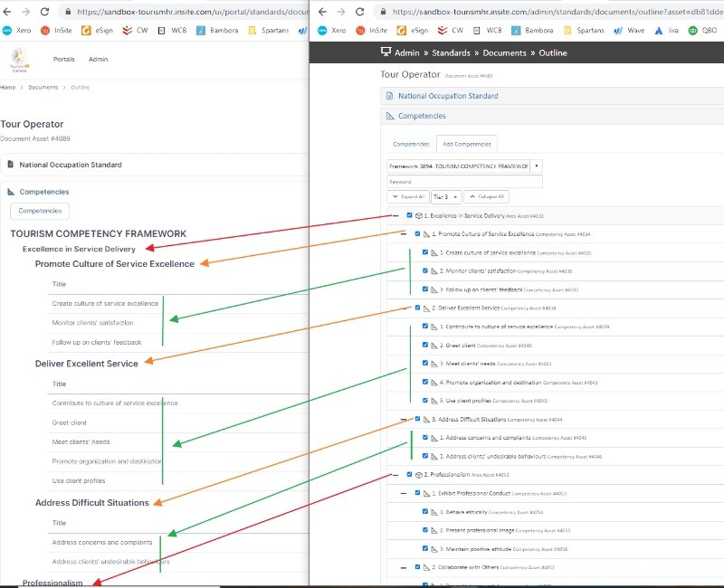Image resolution: width=724 pixels, height=588 pixels.
Task: Open the QBO bookmark icon
Action: (693, 30)
